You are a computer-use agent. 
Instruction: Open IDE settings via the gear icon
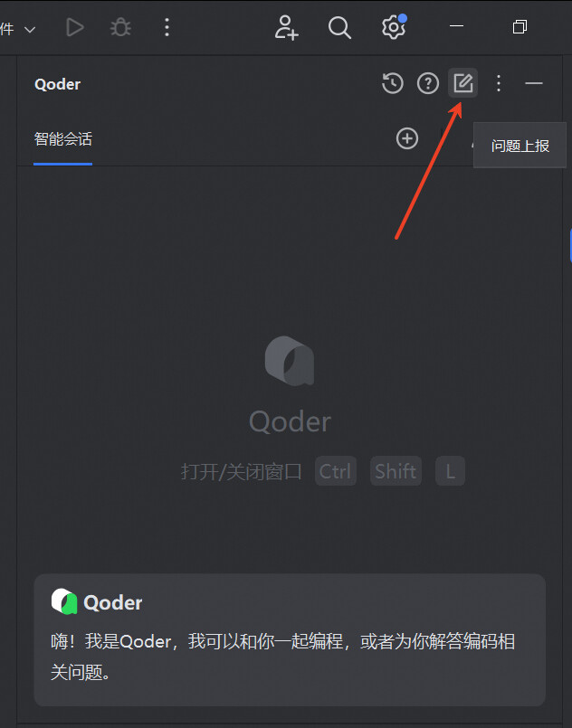(394, 27)
